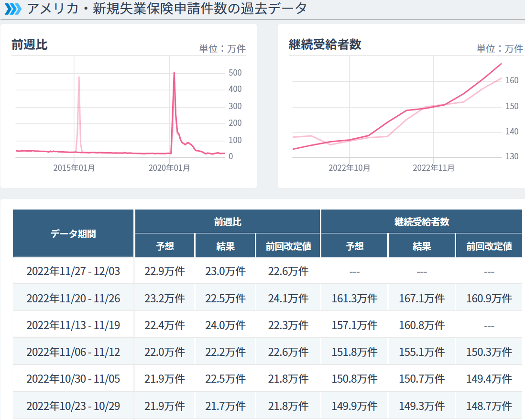Click the 151.8万件 forecast cell
This screenshot has height=420, width=525.
(x=354, y=352)
